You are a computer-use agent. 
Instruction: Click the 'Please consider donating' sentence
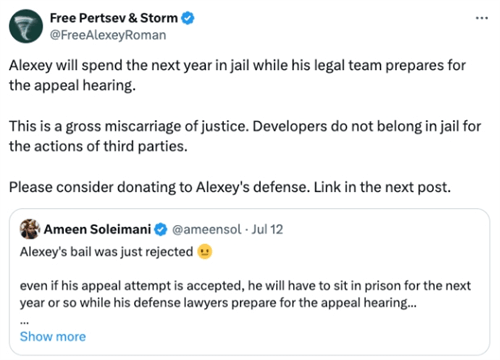coord(230,187)
